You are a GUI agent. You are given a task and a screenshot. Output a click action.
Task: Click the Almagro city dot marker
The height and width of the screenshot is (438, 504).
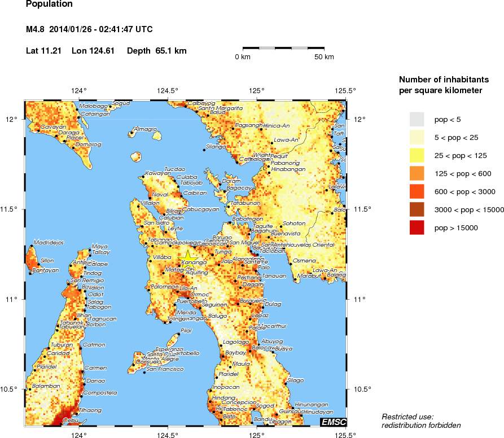(x=132, y=133)
